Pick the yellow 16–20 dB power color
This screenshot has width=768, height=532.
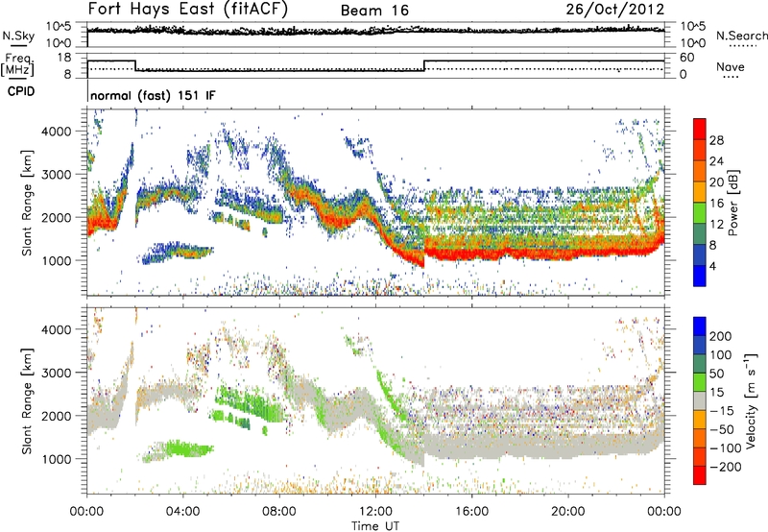[700, 191]
